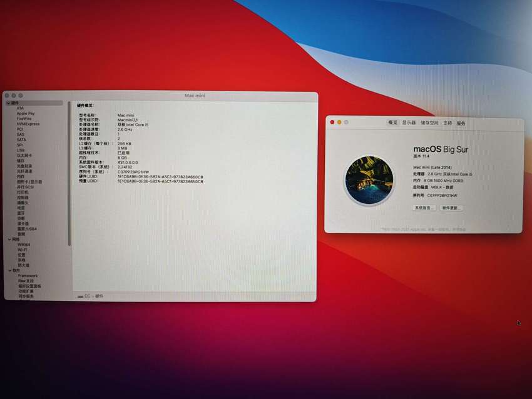Click the L3 cache value 3 MB
The width and height of the screenshot is (532, 399).
click(123, 148)
